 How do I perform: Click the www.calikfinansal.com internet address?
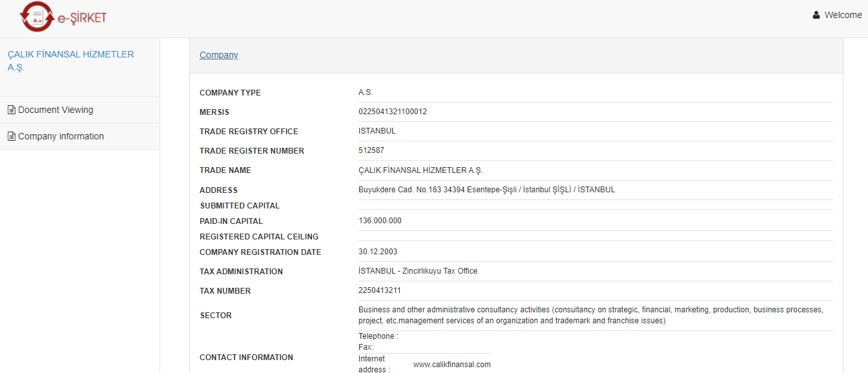451,365
